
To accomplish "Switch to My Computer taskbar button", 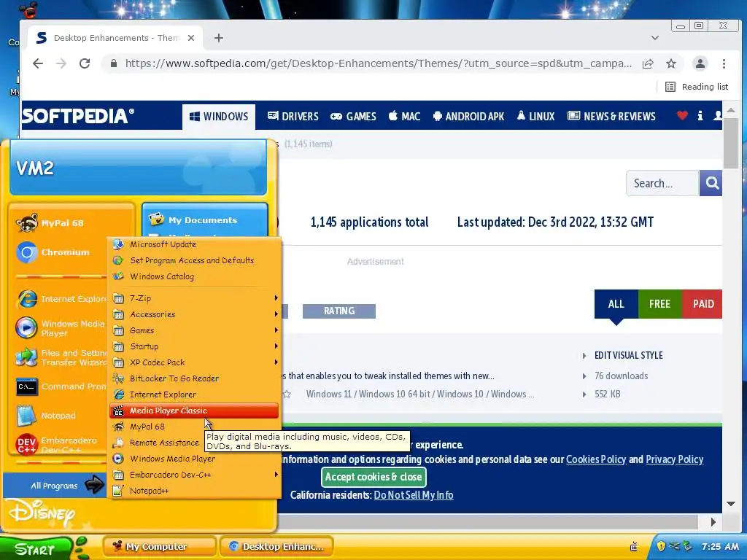I will pyautogui.click(x=160, y=546).
